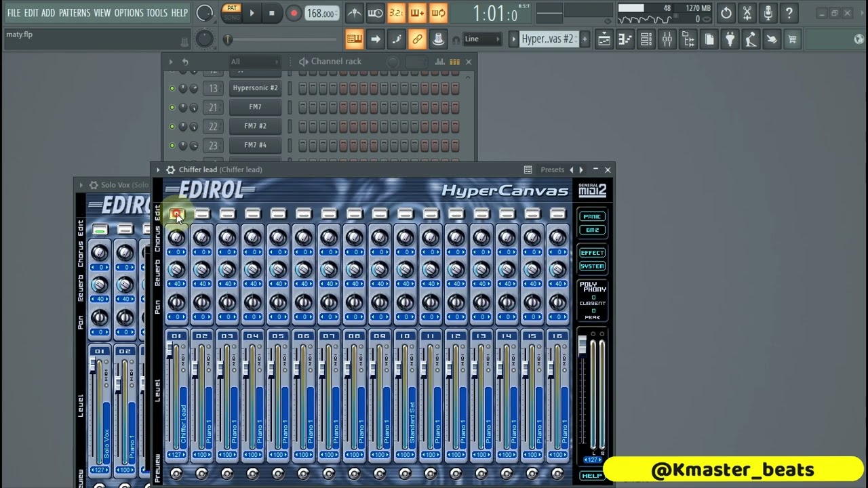Click the question mark help icon
The width and height of the screenshot is (868, 488).
pyautogui.click(x=789, y=13)
